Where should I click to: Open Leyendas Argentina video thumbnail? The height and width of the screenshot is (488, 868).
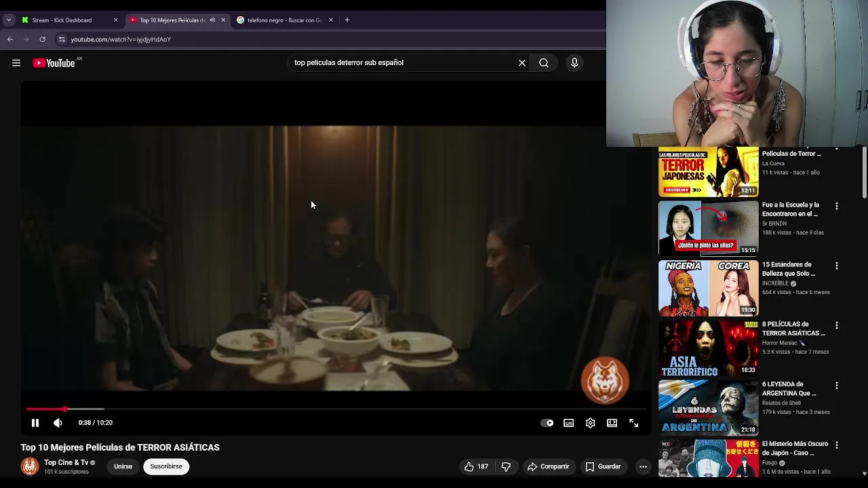click(709, 407)
